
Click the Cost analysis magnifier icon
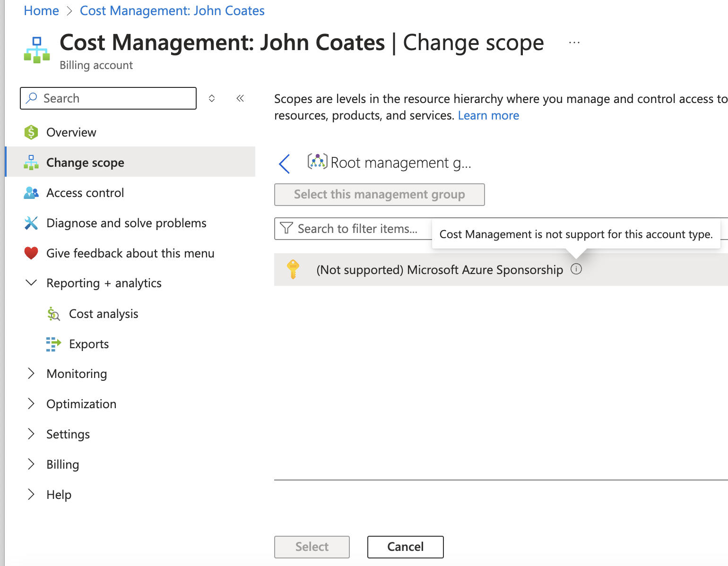pos(53,314)
